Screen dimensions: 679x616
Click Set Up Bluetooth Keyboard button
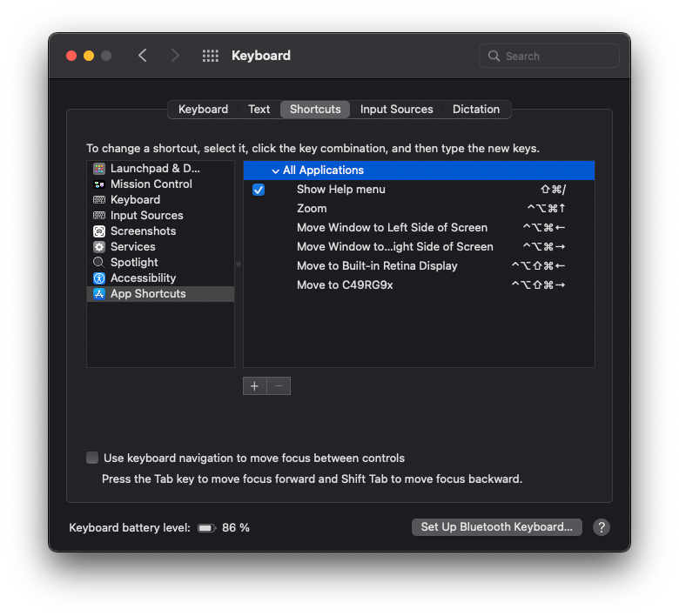pos(496,527)
